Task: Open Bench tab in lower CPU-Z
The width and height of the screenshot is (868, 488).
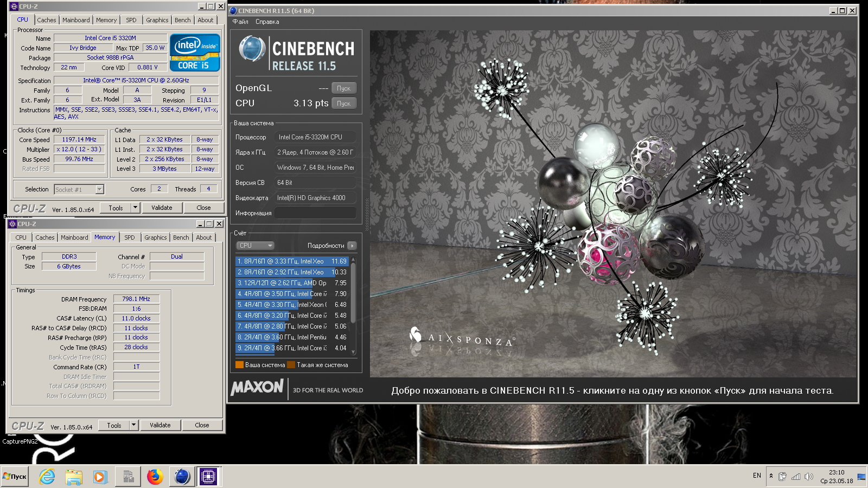Action: coord(181,237)
